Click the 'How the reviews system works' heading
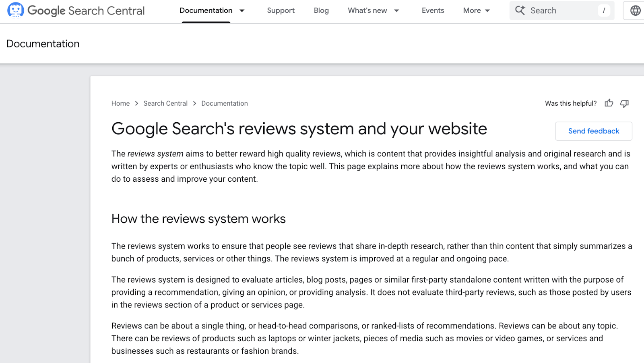644x363 pixels. [198, 219]
